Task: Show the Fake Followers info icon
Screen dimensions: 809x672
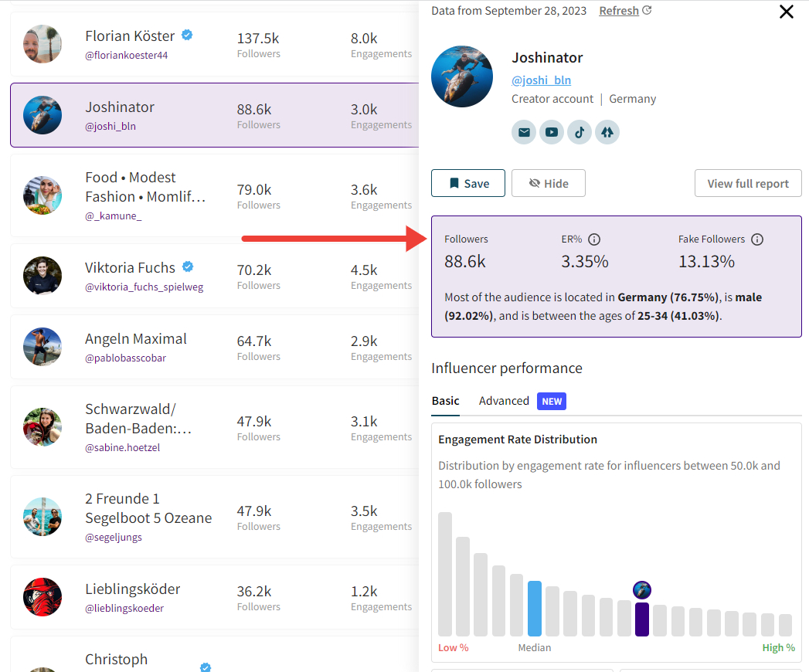Action: tap(757, 239)
